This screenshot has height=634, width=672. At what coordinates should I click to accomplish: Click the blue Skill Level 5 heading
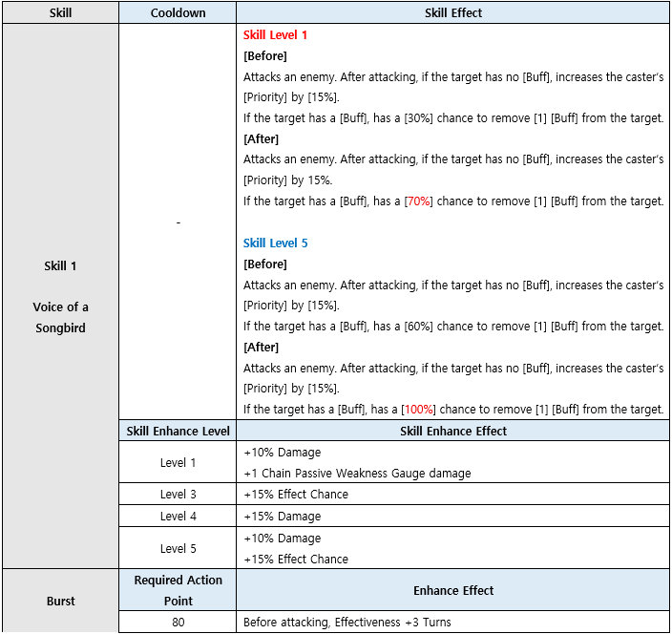coord(275,243)
